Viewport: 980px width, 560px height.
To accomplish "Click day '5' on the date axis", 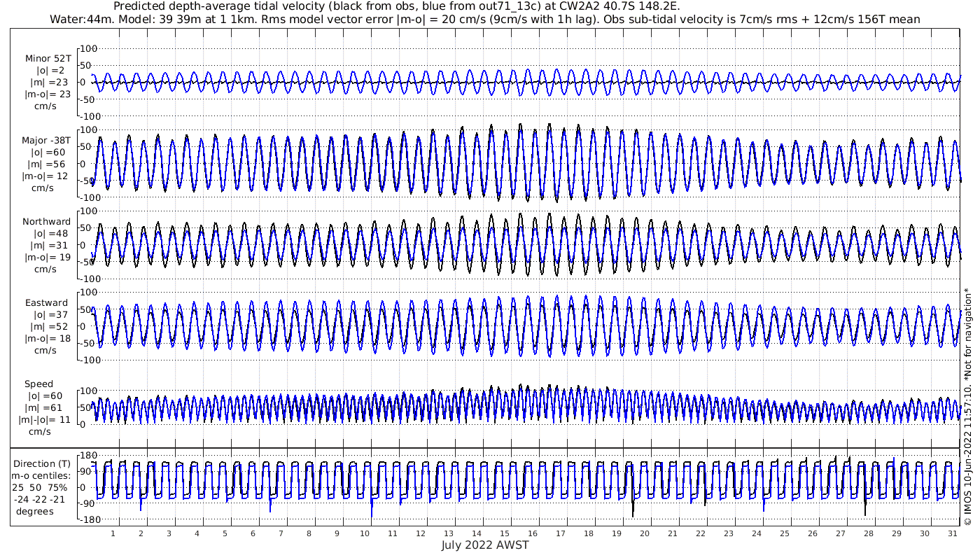I will click(x=225, y=533).
